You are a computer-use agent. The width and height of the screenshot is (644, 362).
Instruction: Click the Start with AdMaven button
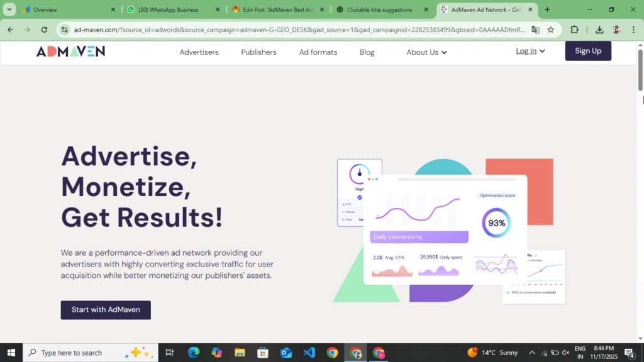[105, 310]
